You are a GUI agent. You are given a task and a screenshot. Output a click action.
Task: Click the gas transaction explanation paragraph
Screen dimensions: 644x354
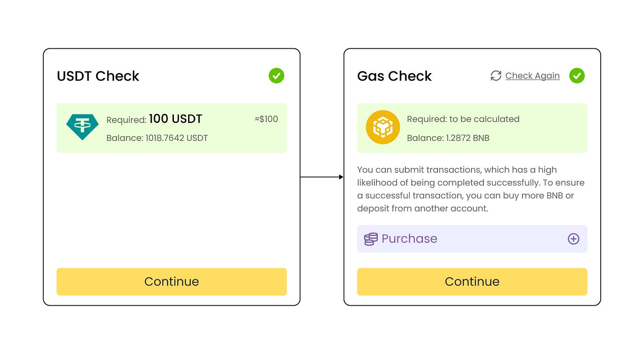click(x=471, y=189)
